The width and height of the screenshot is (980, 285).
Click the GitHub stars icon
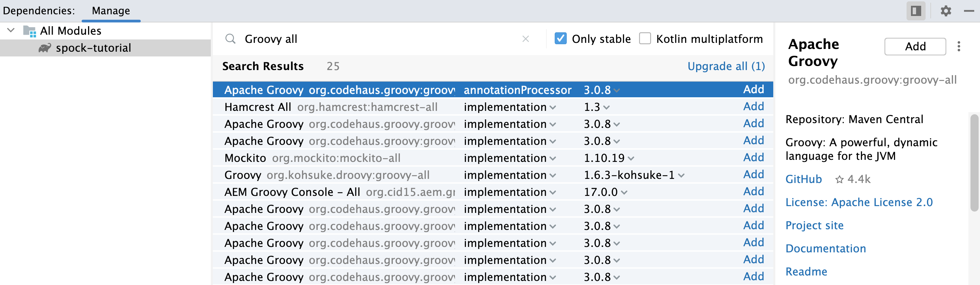point(839,179)
